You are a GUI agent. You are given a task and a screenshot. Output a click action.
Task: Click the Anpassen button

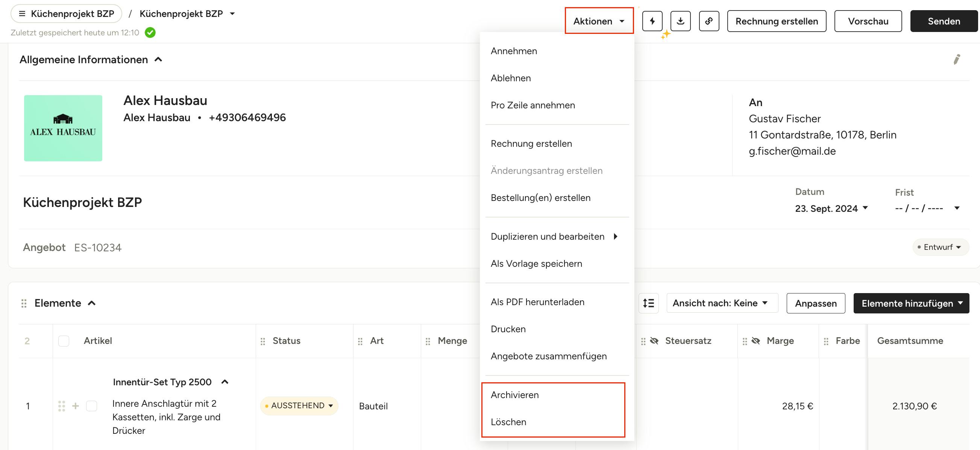click(815, 303)
